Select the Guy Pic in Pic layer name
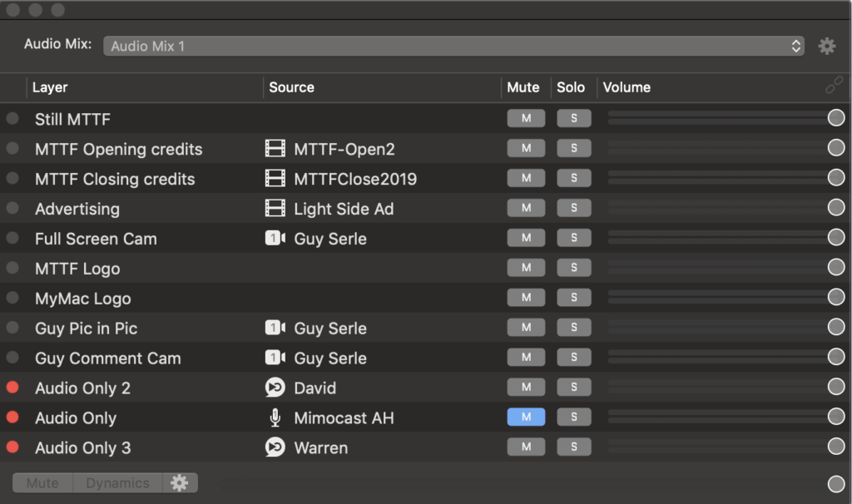852x504 pixels. [86, 329]
